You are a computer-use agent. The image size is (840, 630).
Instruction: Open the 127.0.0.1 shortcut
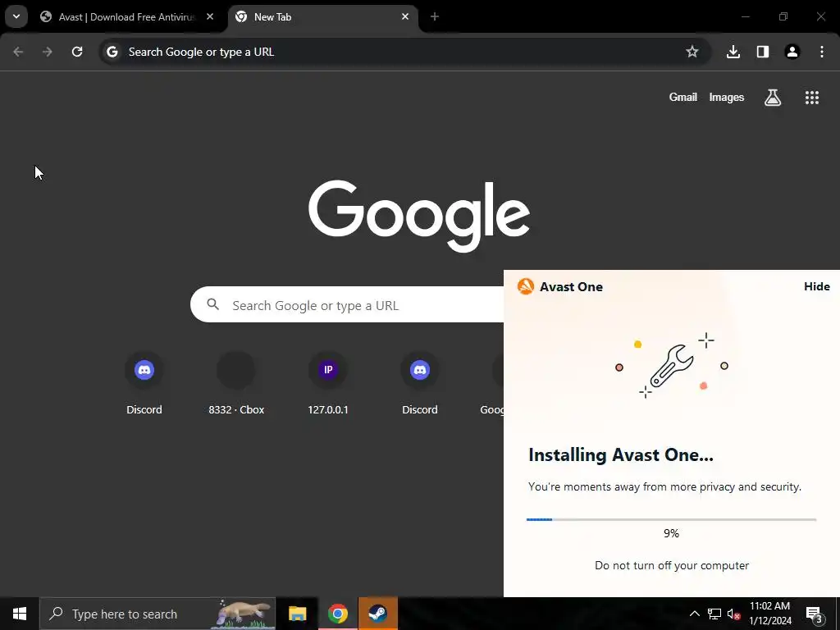point(328,382)
